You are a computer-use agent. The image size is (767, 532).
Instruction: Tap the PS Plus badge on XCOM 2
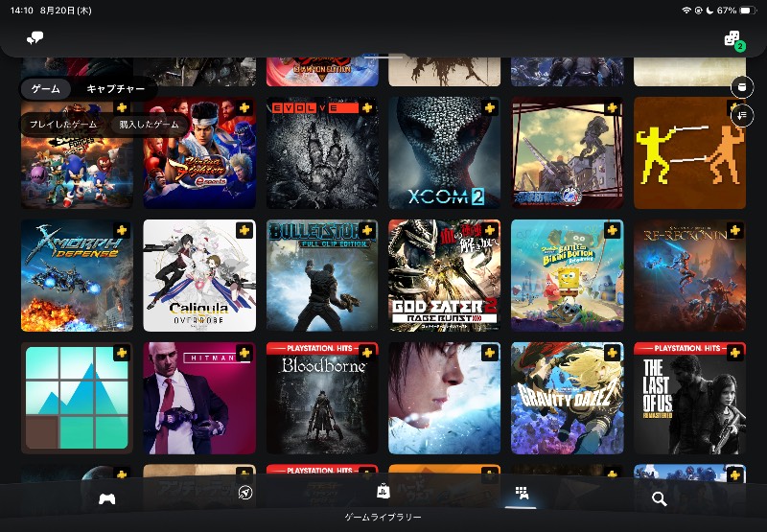490,107
